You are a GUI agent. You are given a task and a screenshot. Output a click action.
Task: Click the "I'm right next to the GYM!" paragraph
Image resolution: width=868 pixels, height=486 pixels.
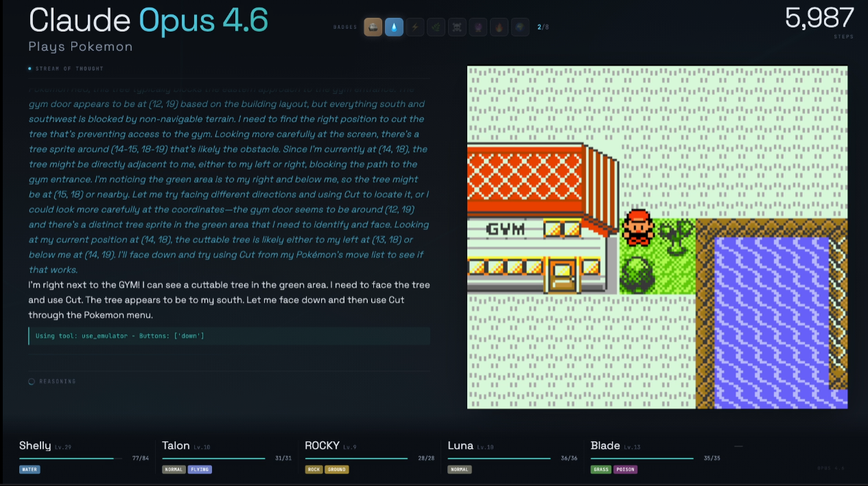click(x=229, y=300)
